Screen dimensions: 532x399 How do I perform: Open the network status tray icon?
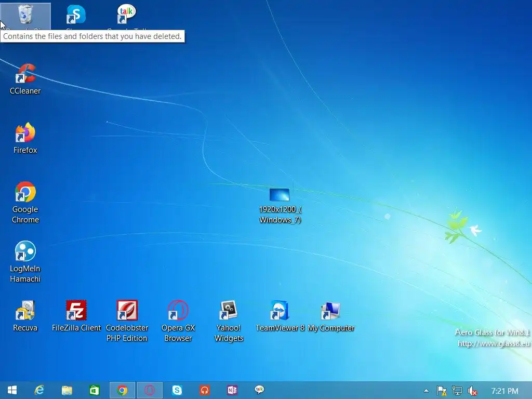(x=457, y=391)
